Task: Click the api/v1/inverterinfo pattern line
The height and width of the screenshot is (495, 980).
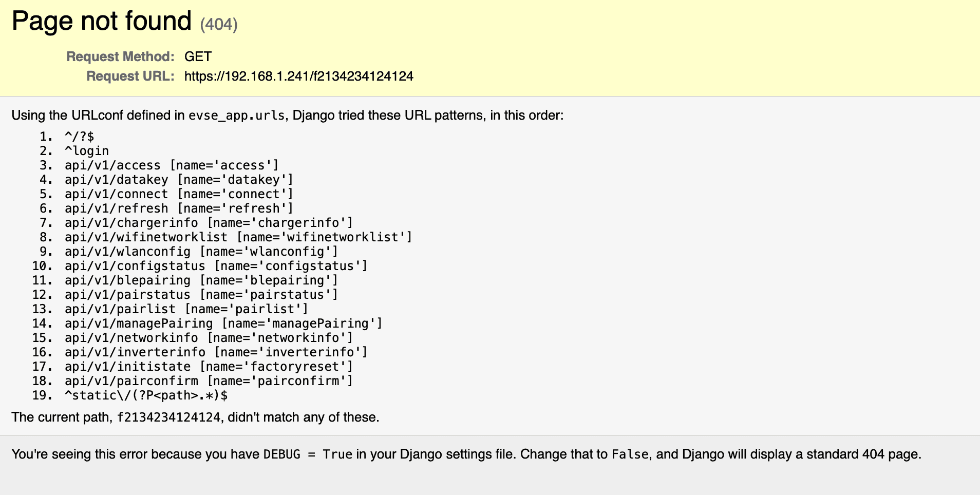Action: [216, 352]
